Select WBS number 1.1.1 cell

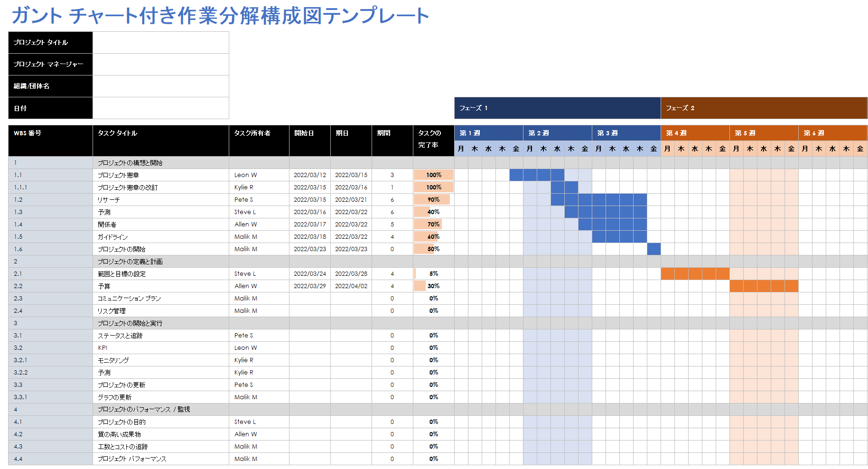click(51, 188)
